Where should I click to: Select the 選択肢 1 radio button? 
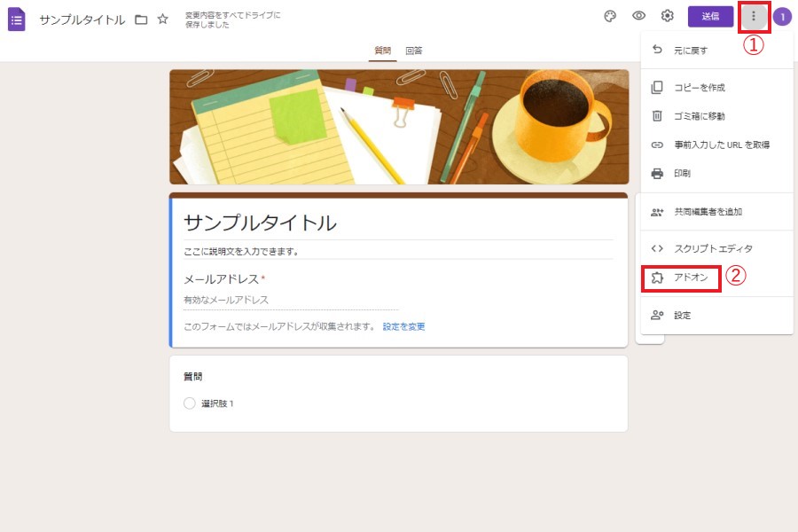pos(189,403)
